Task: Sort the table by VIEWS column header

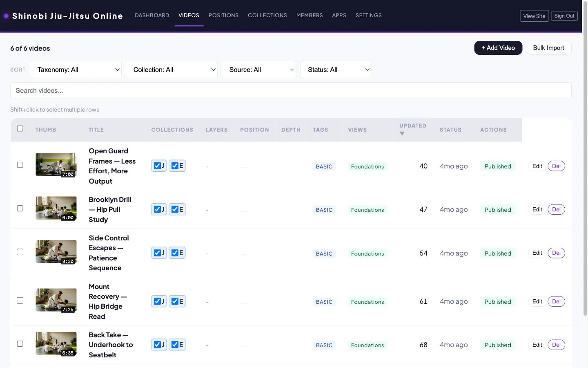Action: pos(357,130)
